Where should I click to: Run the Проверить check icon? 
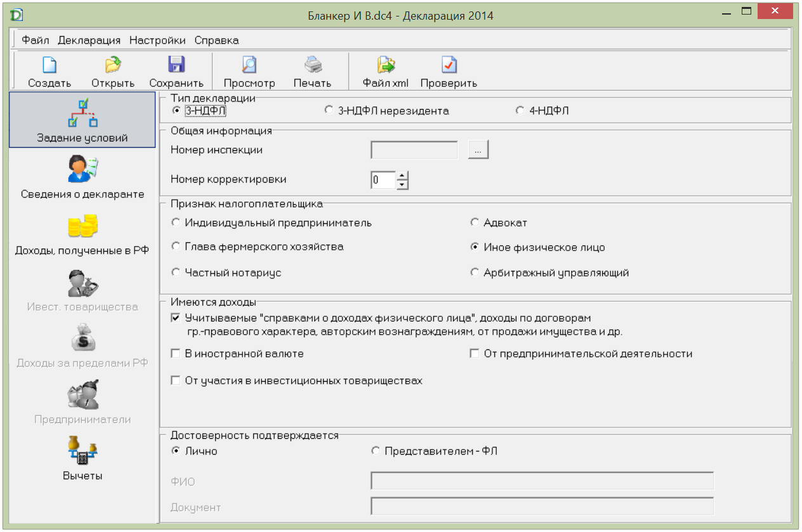point(449,65)
